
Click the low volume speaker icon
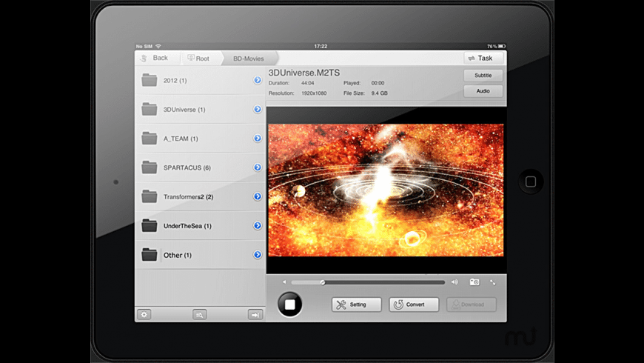point(284,282)
